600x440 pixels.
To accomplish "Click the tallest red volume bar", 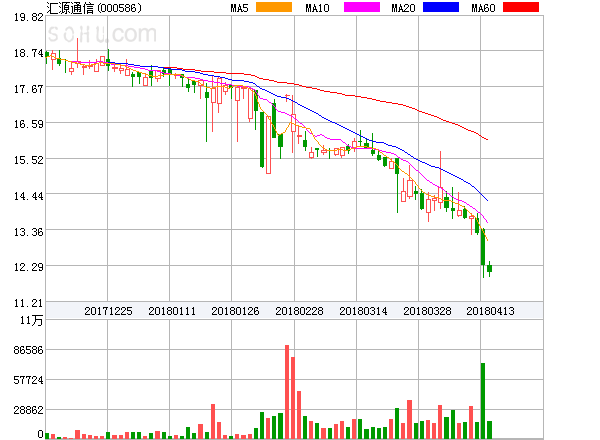I will coord(287,392).
